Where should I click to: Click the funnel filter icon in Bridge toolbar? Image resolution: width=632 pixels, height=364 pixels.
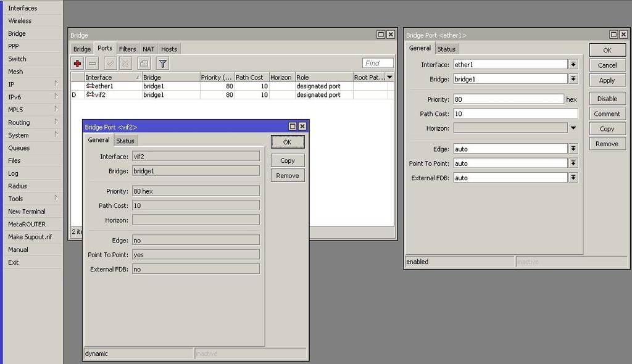(162, 64)
